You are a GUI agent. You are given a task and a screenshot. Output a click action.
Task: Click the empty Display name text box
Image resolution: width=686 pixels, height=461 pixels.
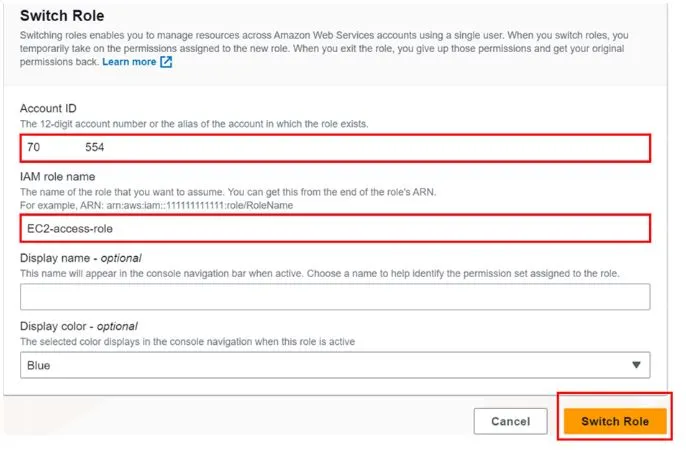tap(335, 297)
